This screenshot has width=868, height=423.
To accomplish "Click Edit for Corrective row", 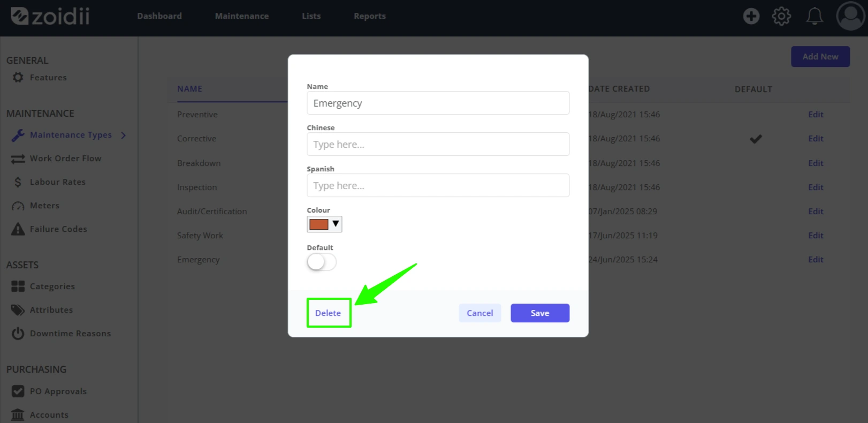I will tap(816, 139).
